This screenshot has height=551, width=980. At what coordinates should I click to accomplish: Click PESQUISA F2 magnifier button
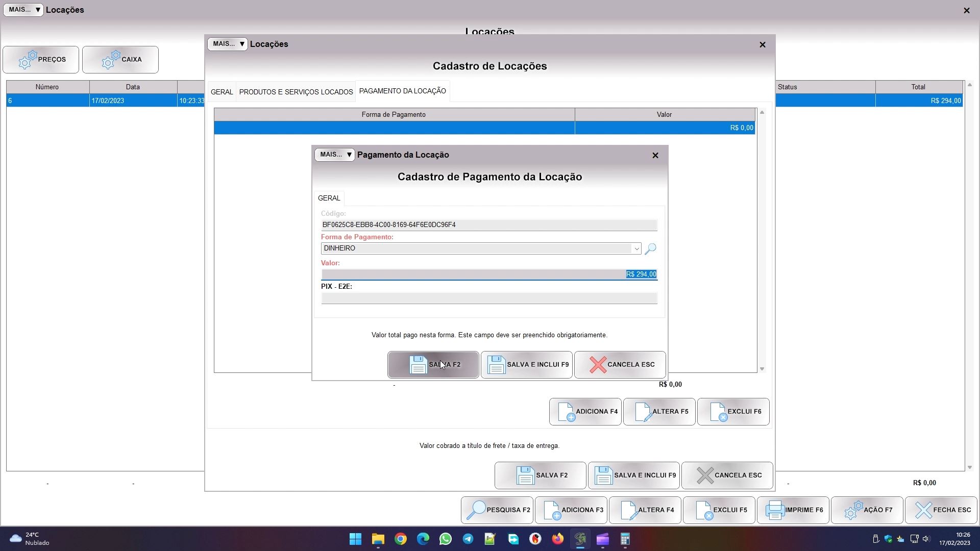pos(497,510)
